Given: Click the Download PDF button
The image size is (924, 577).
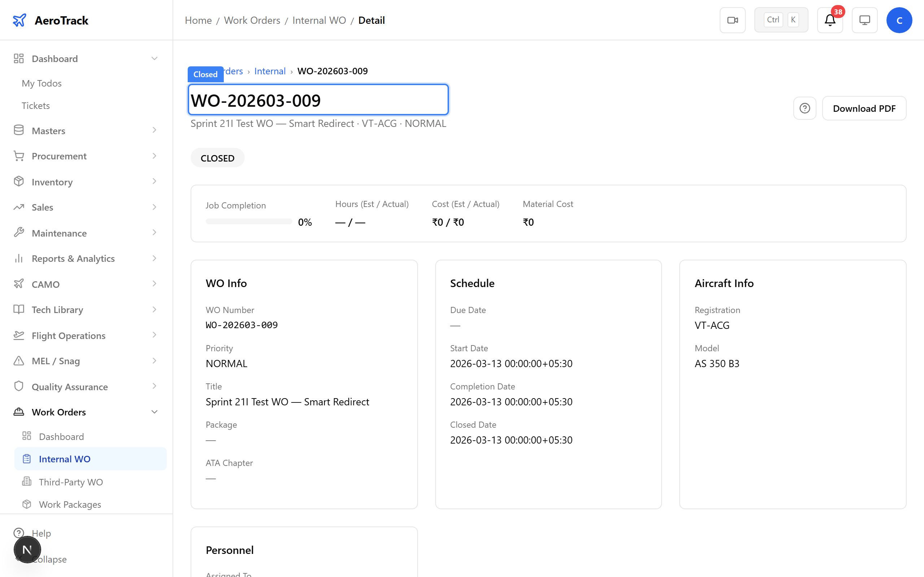Looking at the screenshot, I should (864, 108).
